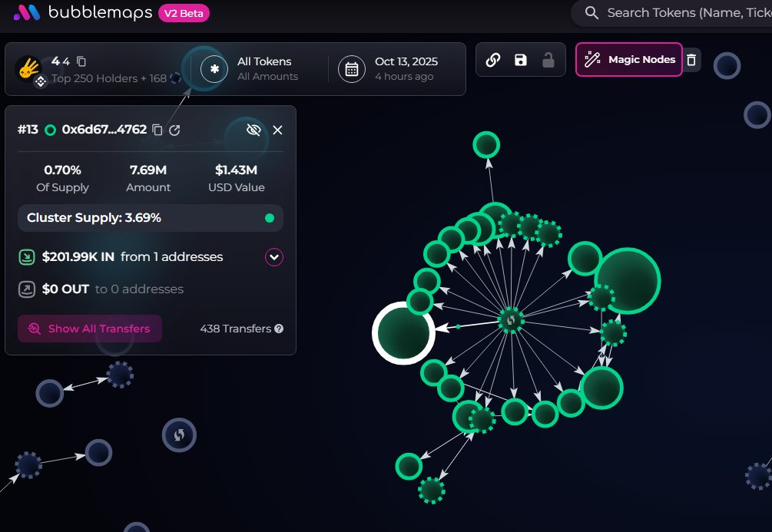
Task: Close the wallet details panel
Action: pos(277,130)
